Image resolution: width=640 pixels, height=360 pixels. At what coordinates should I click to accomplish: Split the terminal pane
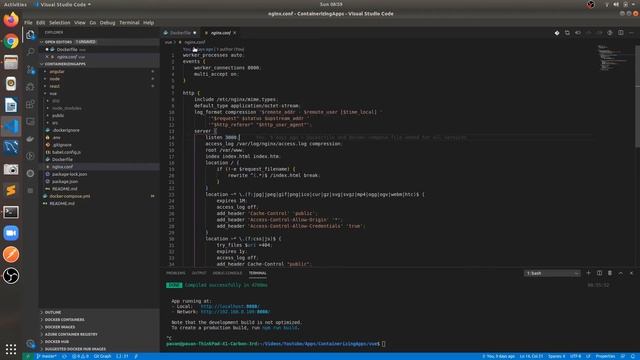tap(599, 273)
